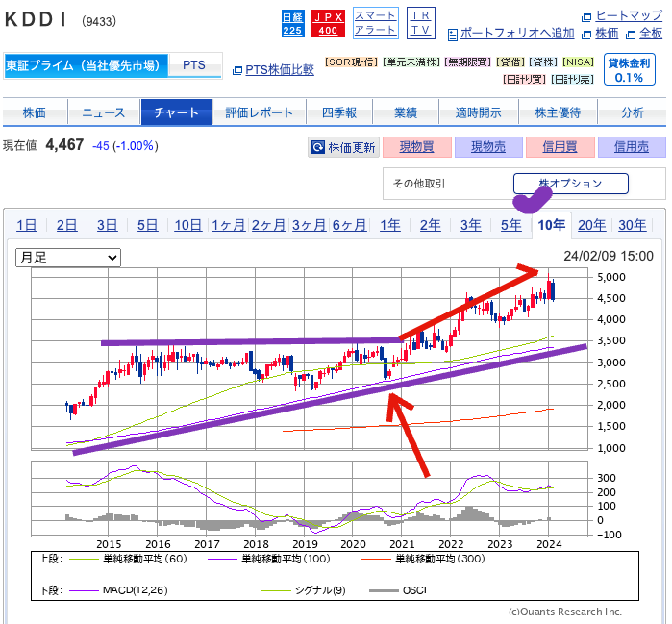Click the latest 2024 candlestick on chart

click(x=553, y=290)
